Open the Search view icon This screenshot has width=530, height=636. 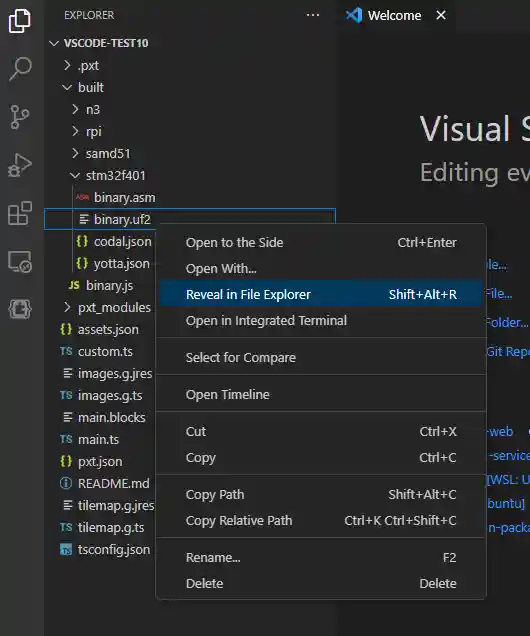19,69
